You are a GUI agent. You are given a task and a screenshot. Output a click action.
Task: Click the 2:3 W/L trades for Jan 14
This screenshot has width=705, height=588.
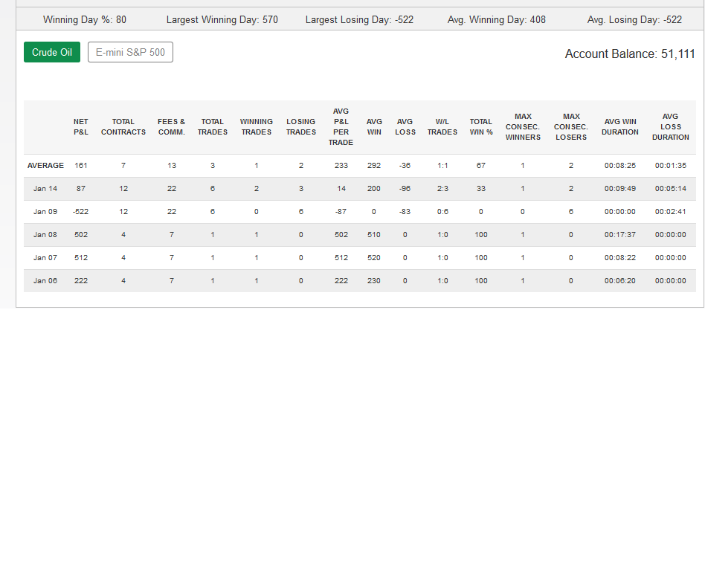pyautogui.click(x=443, y=188)
